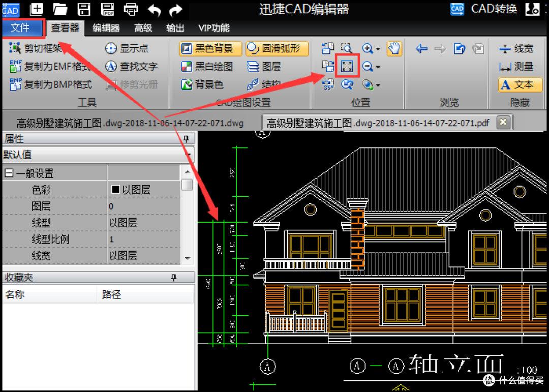Click the 线型比例 value field

pyautogui.click(x=143, y=239)
